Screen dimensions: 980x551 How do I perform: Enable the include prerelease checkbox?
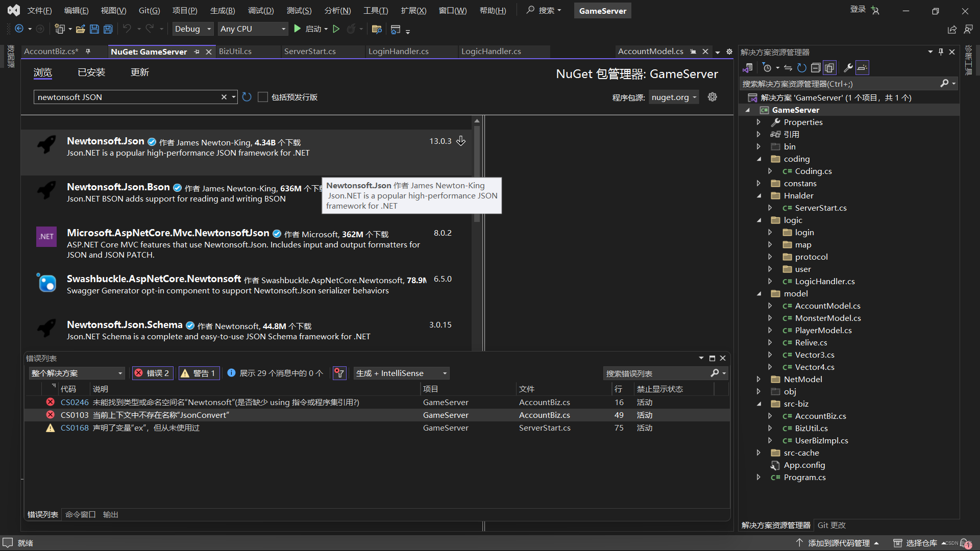(x=263, y=97)
